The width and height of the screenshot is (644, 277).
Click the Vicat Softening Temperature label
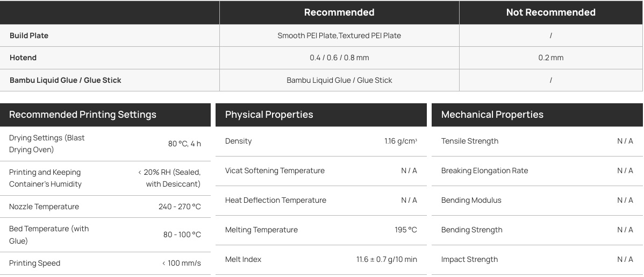[275, 171]
